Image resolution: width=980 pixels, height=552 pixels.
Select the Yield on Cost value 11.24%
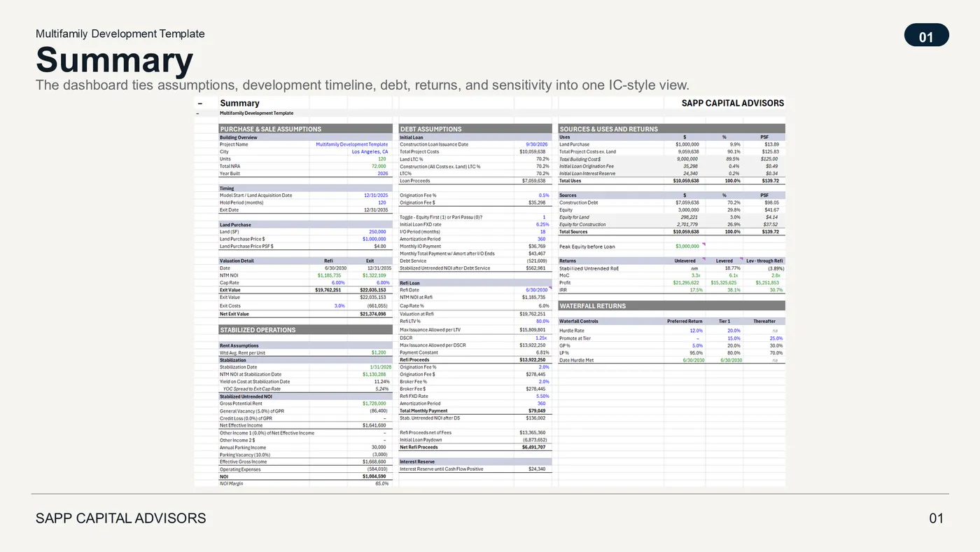(381, 382)
